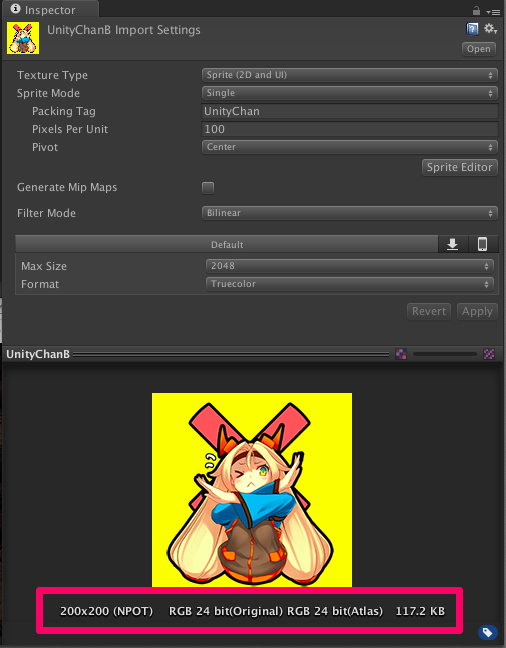
Task: Click the high mip checkerboard icon
Action: pos(489,354)
